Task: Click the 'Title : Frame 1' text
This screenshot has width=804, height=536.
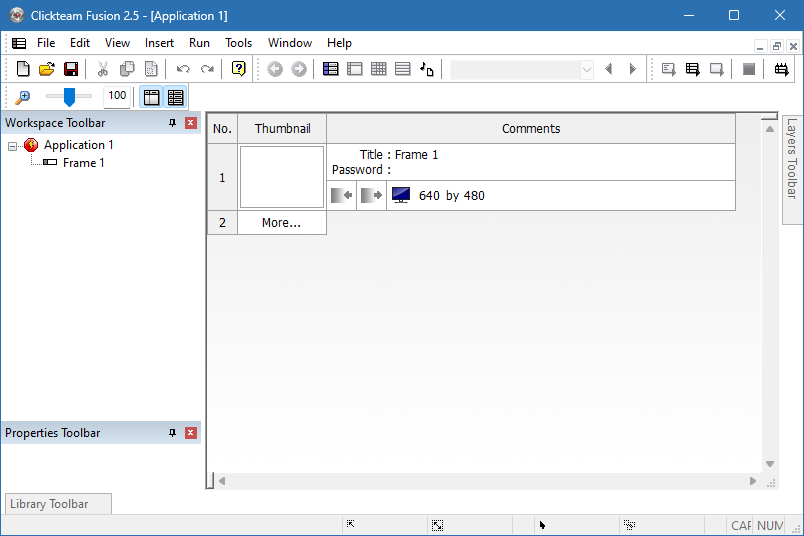Action: coord(399,155)
